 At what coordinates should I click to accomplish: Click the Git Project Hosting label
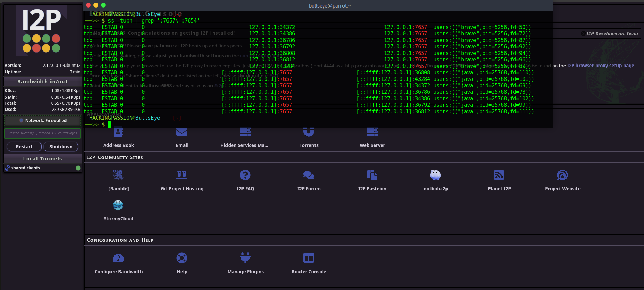pos(182,189)
